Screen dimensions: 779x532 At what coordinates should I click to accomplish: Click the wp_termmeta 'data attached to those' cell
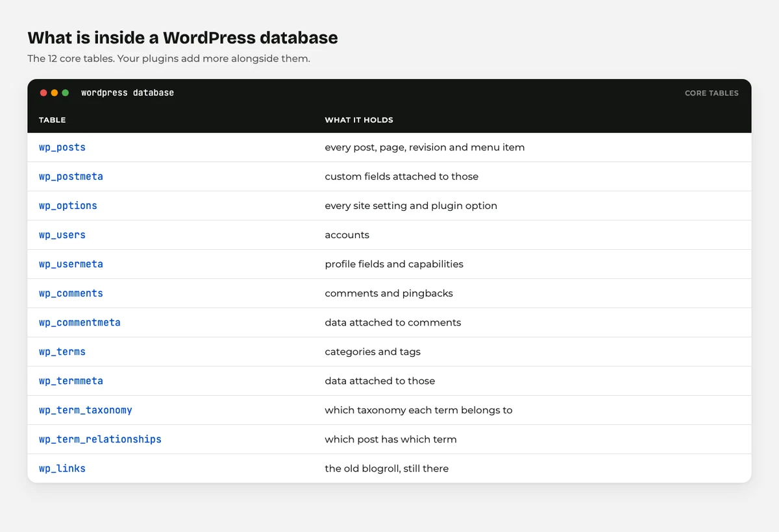coord(380,381)
